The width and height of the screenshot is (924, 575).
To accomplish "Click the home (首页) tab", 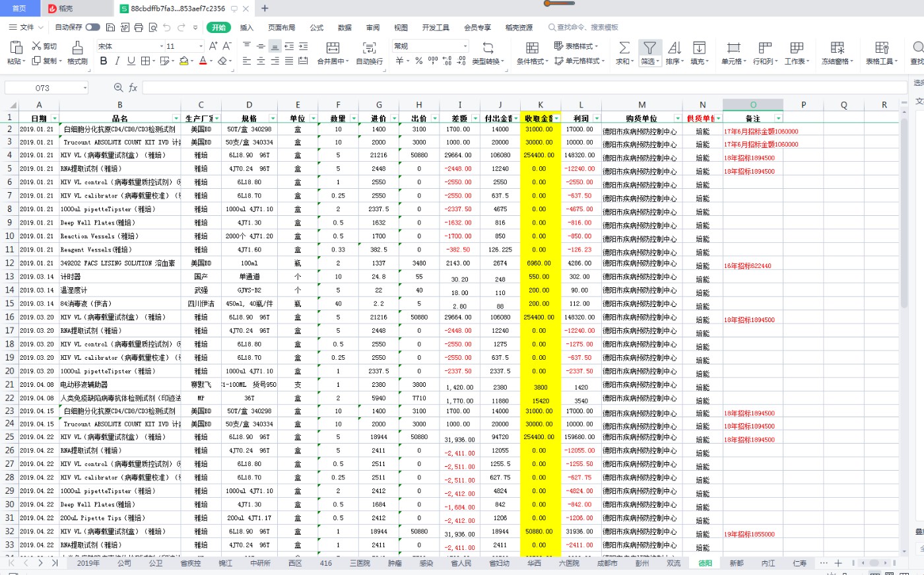I will point(20,9).
